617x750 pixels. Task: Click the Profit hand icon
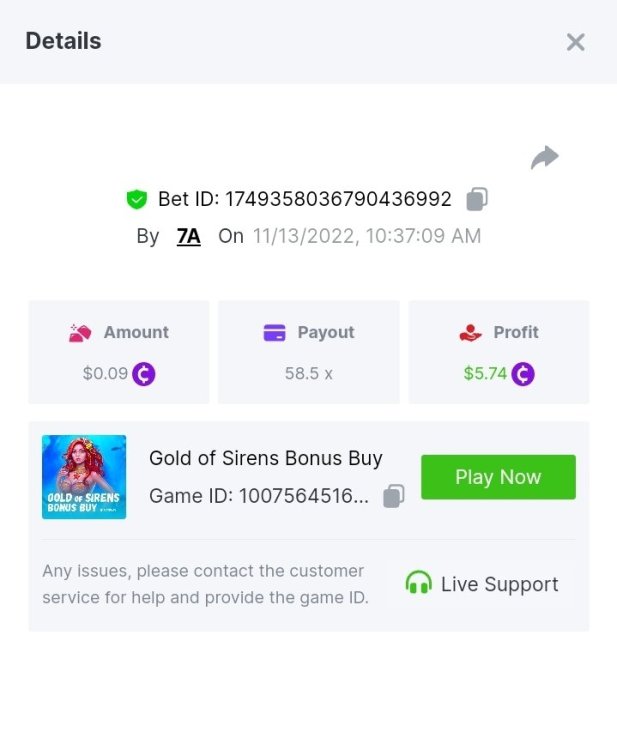click(470, 333)
